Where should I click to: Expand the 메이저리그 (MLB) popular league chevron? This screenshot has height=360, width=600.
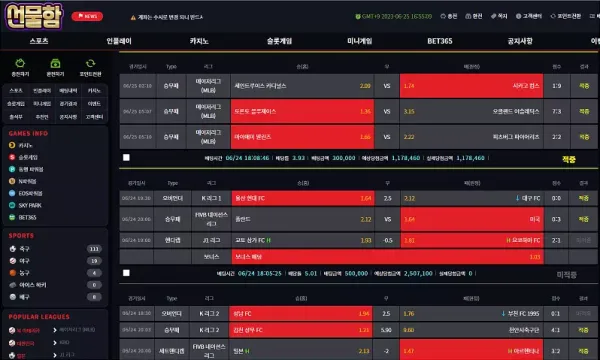[55, 330]
